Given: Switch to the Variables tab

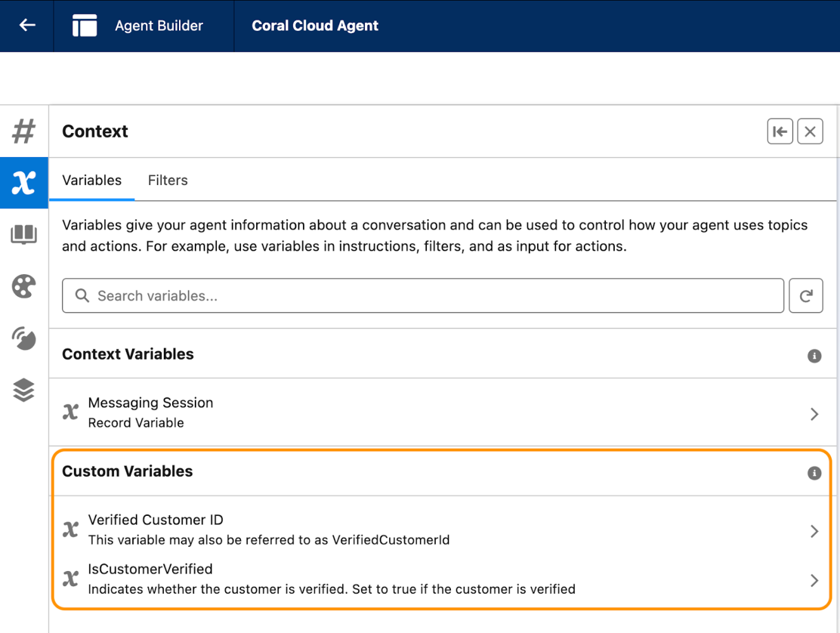Looking at the screenshot, I should click(x=92, y=180).
